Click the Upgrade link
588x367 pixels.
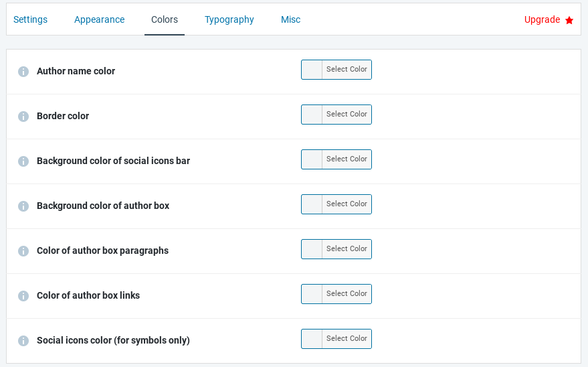click(542, 19)
